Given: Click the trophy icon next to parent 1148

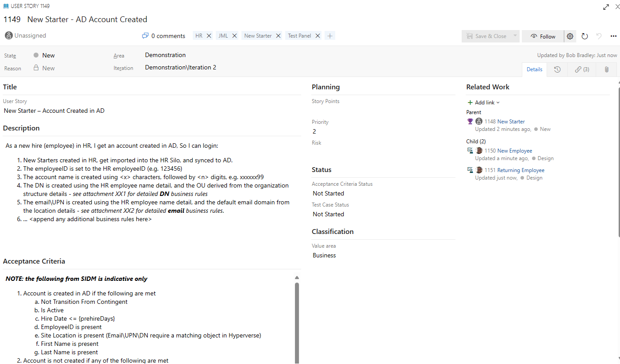Looking at the screenshot, I should (x=470, y=121).
